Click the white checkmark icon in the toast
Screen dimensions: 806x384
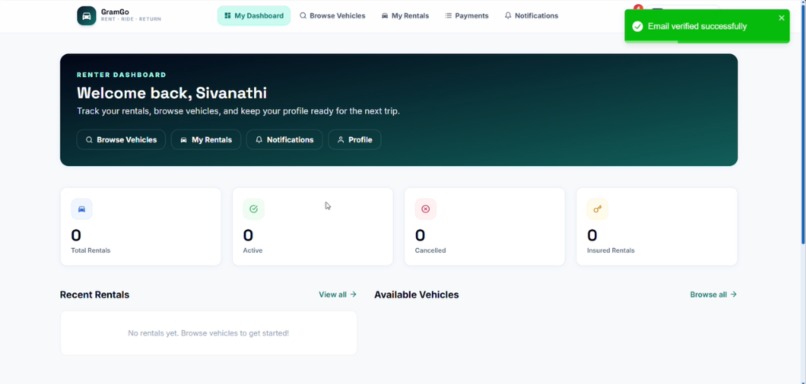coord(637,27)
